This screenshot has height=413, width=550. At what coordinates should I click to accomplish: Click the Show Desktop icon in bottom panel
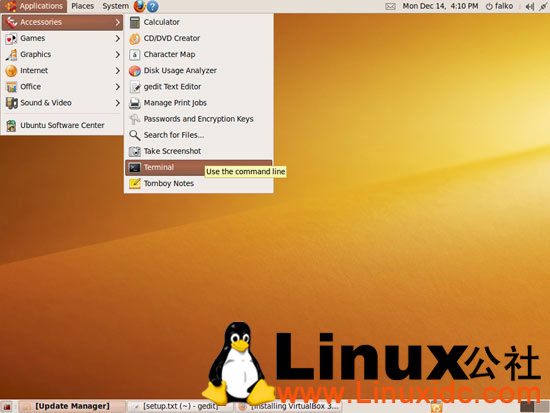pos(7,407)
